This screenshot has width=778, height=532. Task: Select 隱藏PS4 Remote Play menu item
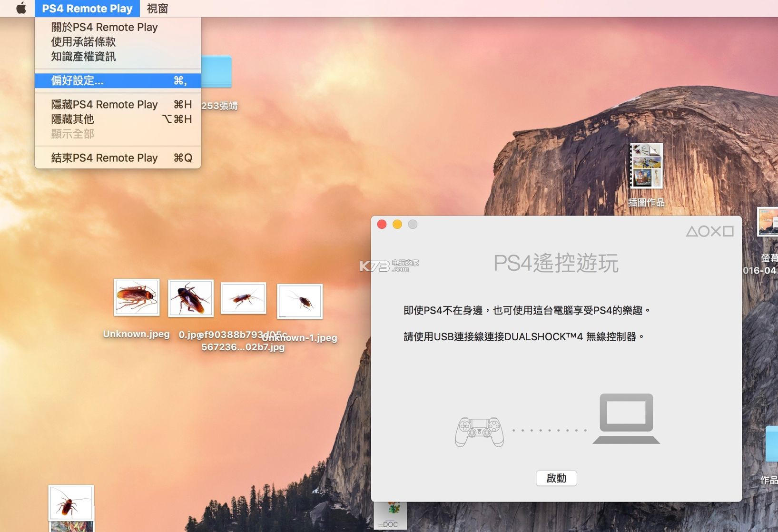(x=118, y=104)
